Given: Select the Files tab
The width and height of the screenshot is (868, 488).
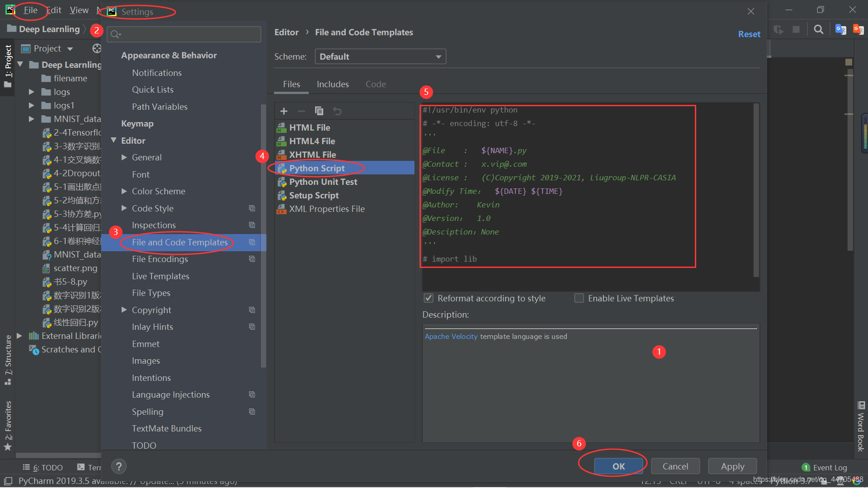Looking at the screenshot, I should (292, 84).
